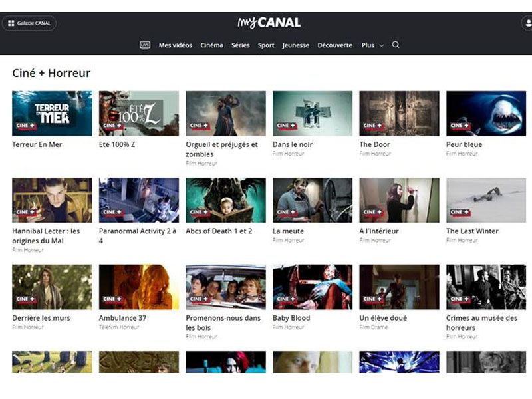Open the Paranormal Activity 2 à 4 thumbnail
Viewport: 532px width, 399px height.
click(x=139, y=200)
